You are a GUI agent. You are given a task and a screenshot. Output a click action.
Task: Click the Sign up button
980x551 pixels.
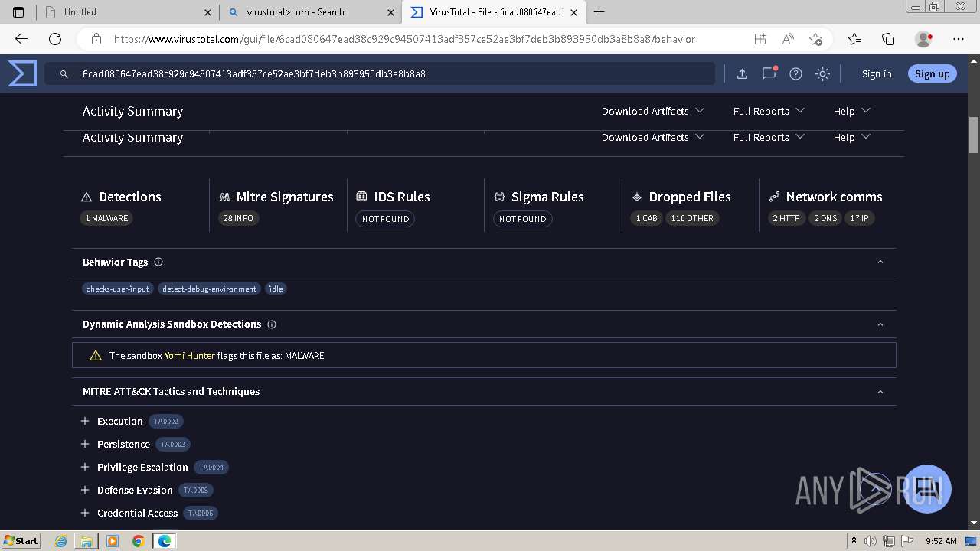pyautogui.click(x=932, y=73)
